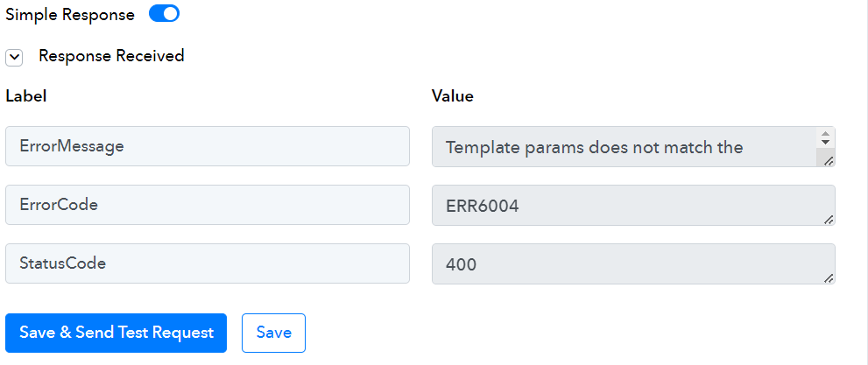Click the outlined Save button
This screenshot has height=365, width=868.
[273, 333]
